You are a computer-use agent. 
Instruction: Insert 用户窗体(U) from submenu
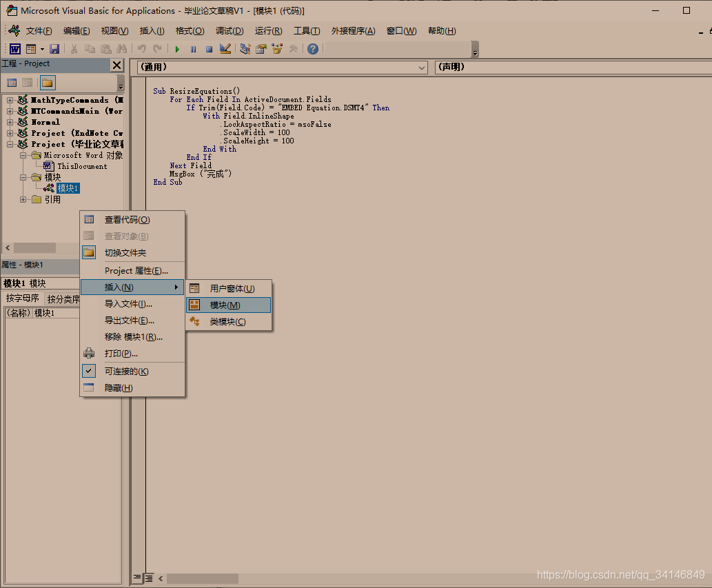pyautogui.click(x=229, y=288)
